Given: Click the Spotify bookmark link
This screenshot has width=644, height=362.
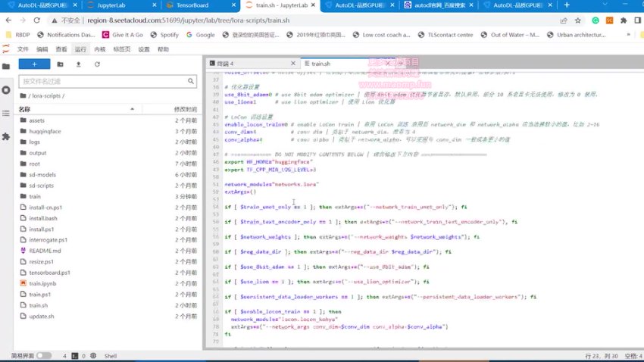Looking at the screenshot, I should pos(169,35).
